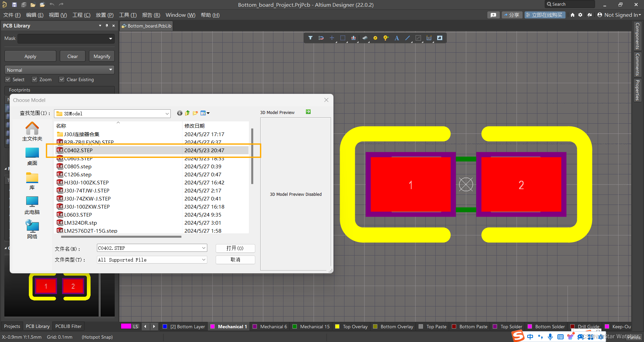644x342 pixels.
Task: Click the 桌面 desktop shortcut
Action: [x=32, y=157]
